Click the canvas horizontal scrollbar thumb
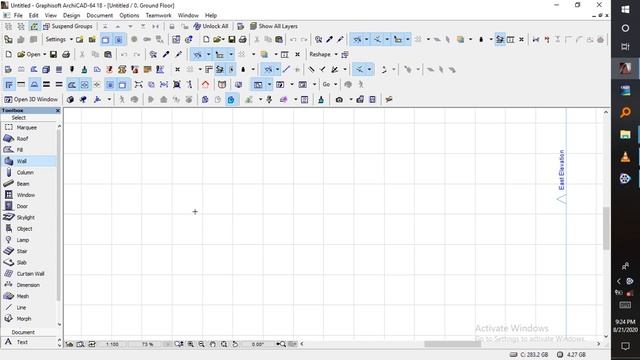This screenshot has height=360, width=640. (452, 344)
